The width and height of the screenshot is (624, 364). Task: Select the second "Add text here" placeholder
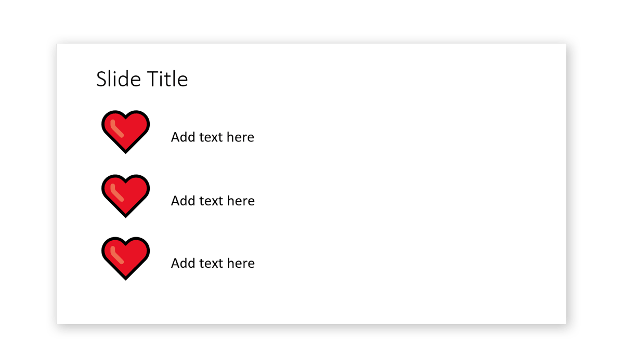(213, 201)
